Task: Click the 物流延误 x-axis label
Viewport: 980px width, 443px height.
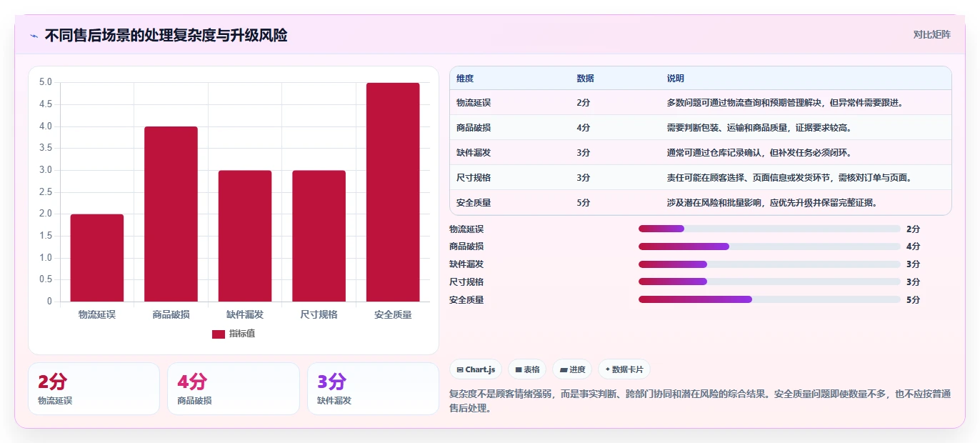Action: 97,314
